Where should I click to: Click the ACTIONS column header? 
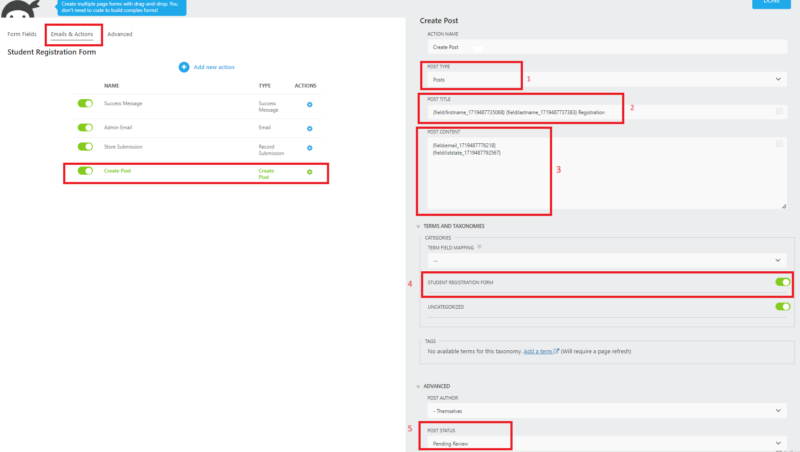(306, 86)
